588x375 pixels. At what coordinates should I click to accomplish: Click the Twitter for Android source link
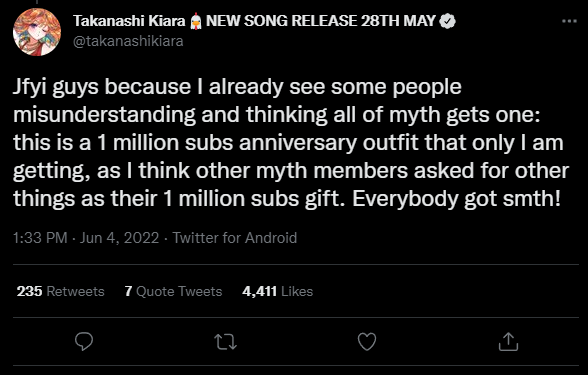(234, 238)
